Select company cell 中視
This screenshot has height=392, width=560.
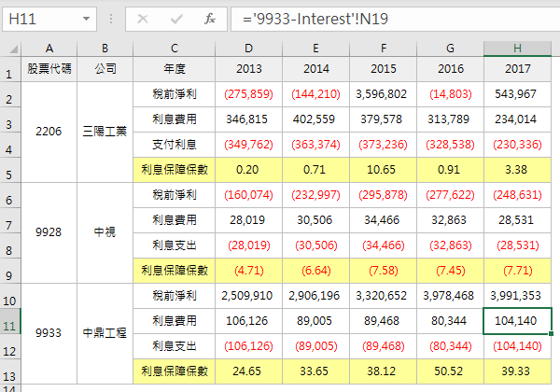pos(105,232)
